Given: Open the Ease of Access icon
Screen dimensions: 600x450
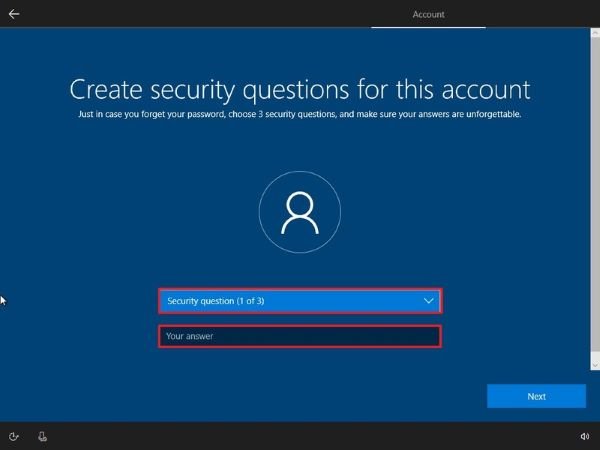Looking at the screenshot, I should (14, 436).
